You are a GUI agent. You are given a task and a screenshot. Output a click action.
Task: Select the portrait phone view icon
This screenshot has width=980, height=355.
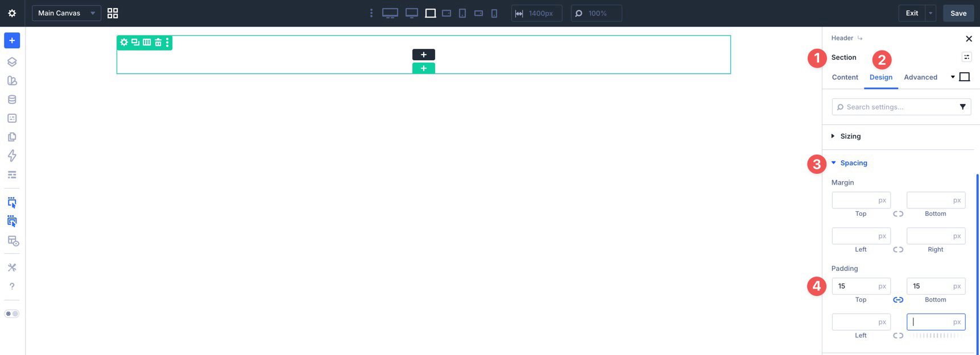[x=494, y=13]
